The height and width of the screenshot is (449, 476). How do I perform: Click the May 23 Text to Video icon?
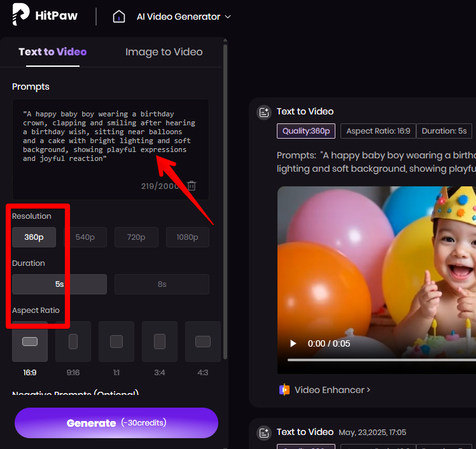(264, 433)
